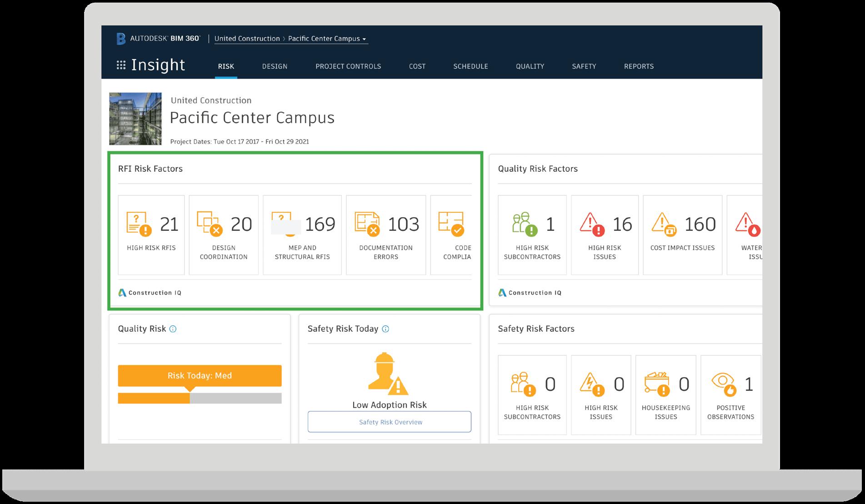
Task: Open the MEP and Structural RFIs card
Action: (302, 235)
